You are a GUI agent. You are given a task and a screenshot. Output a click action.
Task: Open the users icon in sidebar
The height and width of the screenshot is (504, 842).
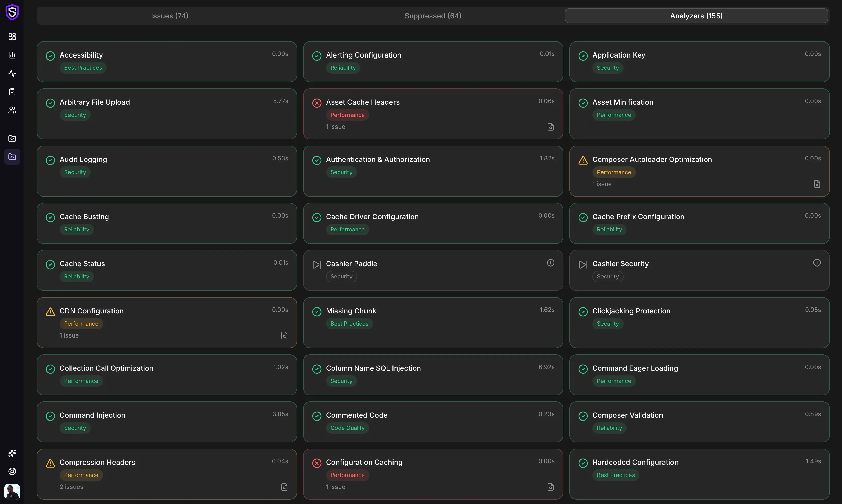click(x=12, y=110)
